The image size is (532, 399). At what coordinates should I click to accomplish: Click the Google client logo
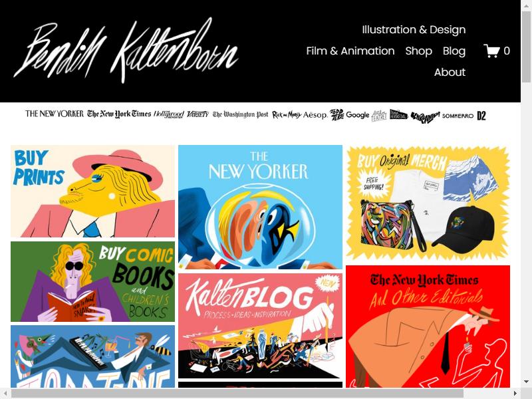pyautogui.click(x=358, y=115)
